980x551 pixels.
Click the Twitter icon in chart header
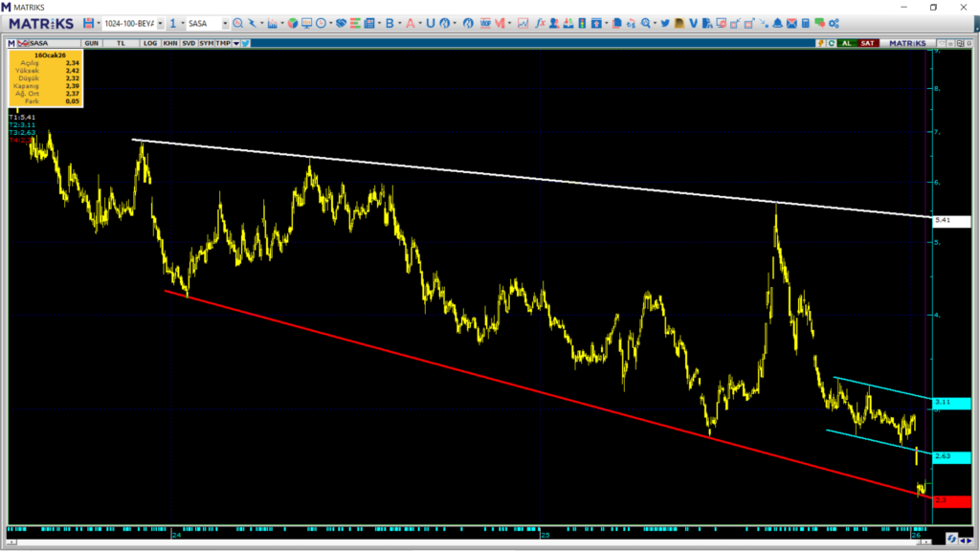[246, 43]
